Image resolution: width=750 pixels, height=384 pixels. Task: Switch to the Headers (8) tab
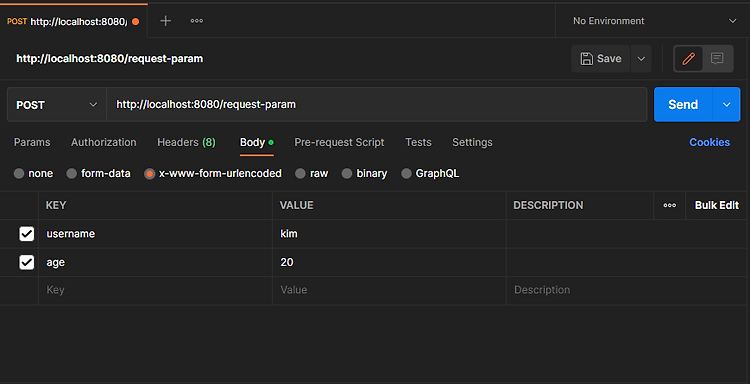coord(187,143)
